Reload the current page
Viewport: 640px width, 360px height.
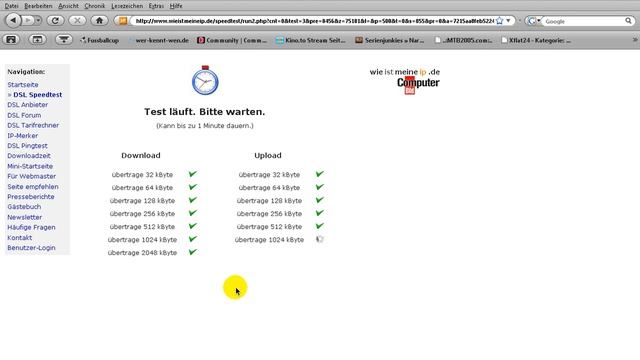55,20
